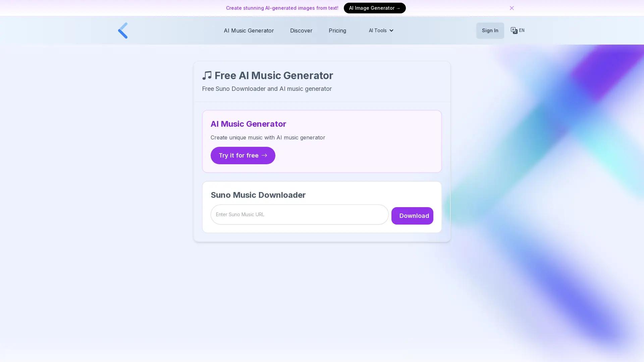Expand the AI Tools dropdown menu
644x362 pixels.
point(381,30)
